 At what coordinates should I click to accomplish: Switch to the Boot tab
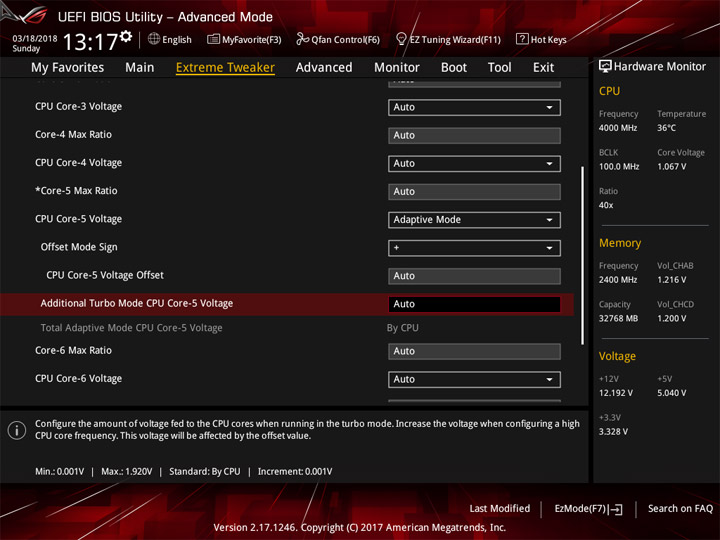coord(454,68)
